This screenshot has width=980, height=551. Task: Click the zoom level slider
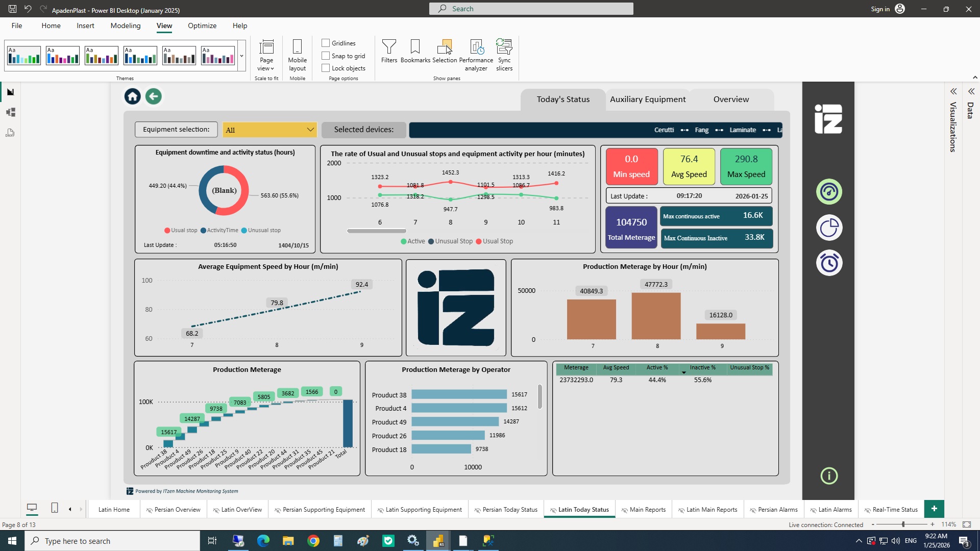pyautogui.click(x=903, y=524)
